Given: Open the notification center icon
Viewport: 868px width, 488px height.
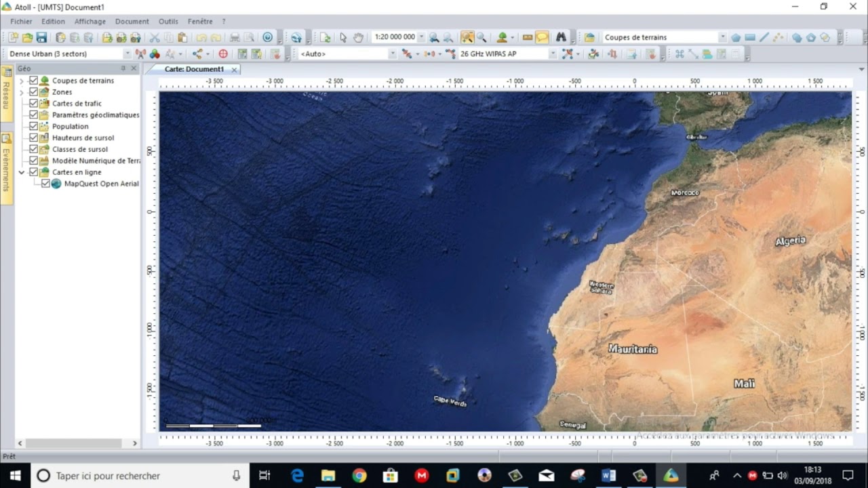Looking at the screenshot, I should [848, 476].
